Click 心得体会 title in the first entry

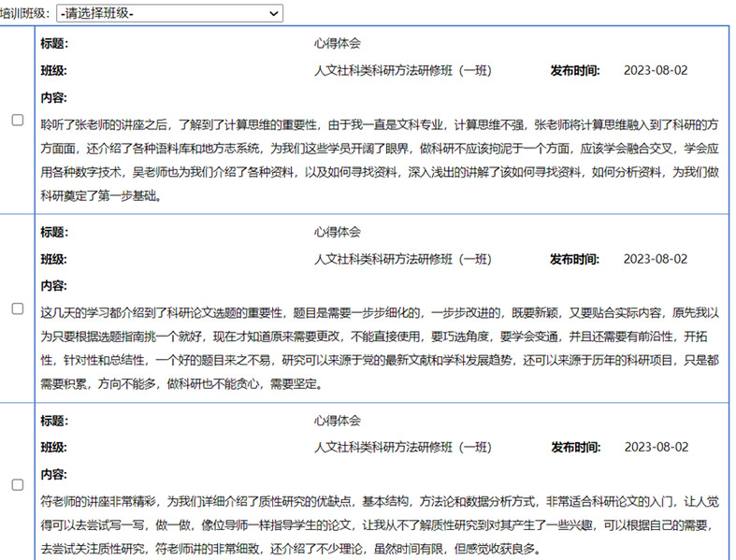[x=337, y=44]
